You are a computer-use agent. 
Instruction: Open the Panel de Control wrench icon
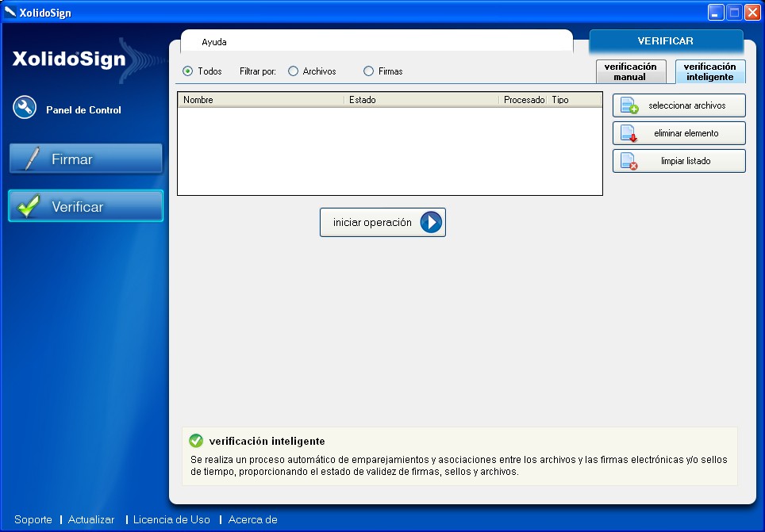click(x=25, y=107)
